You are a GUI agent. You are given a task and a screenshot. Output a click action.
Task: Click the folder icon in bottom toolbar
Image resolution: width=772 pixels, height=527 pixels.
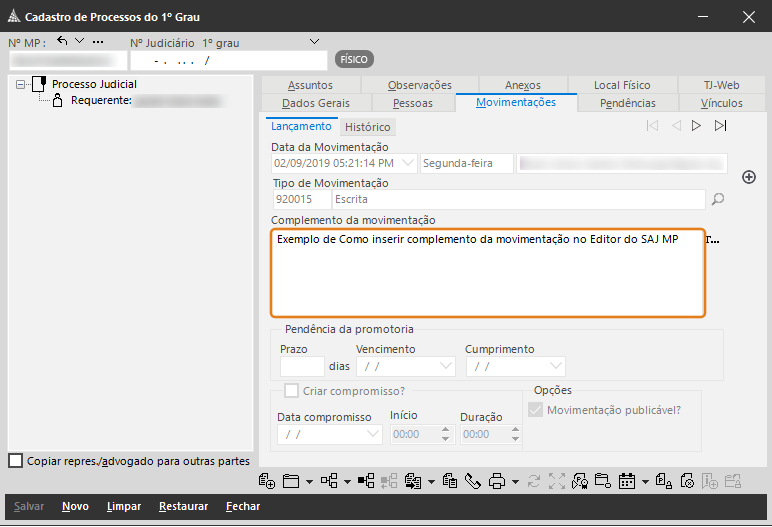291,481
